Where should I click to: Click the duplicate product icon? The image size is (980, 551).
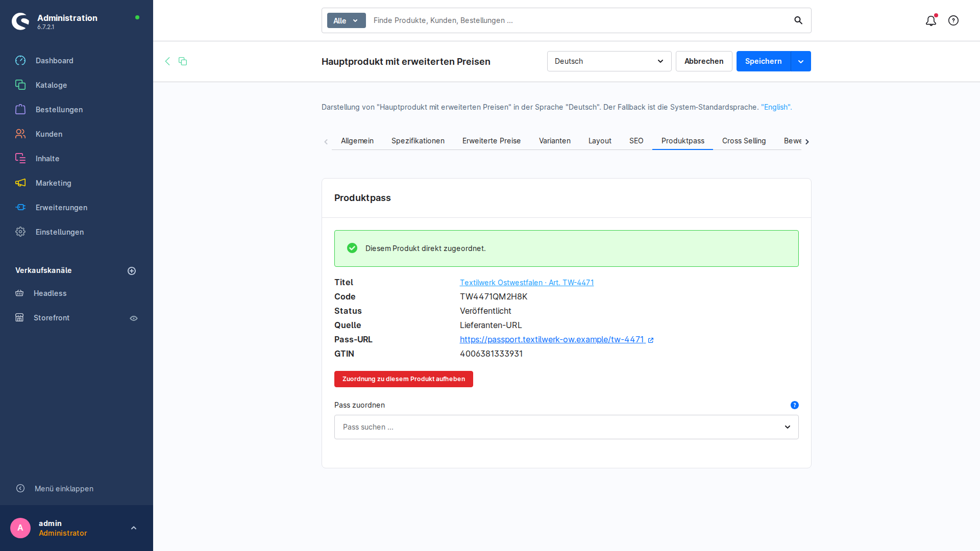coord(183,61)
